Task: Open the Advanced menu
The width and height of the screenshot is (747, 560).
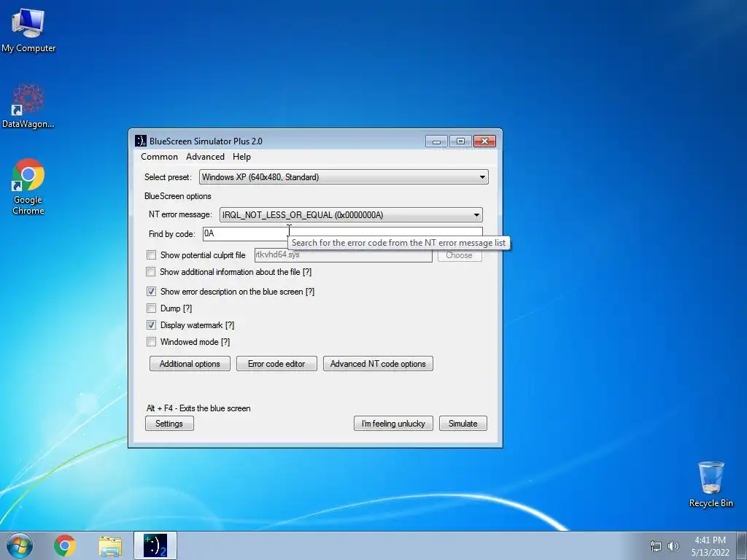Action: tap(205, 157)
